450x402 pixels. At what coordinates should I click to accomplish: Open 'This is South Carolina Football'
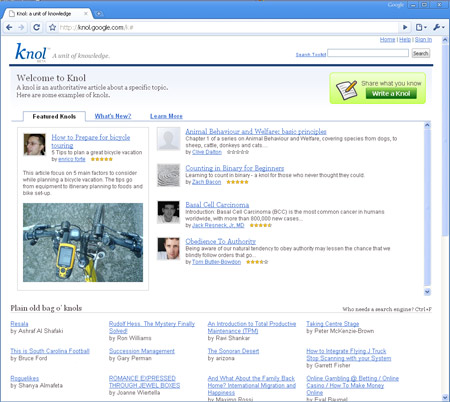pos(50,351)
